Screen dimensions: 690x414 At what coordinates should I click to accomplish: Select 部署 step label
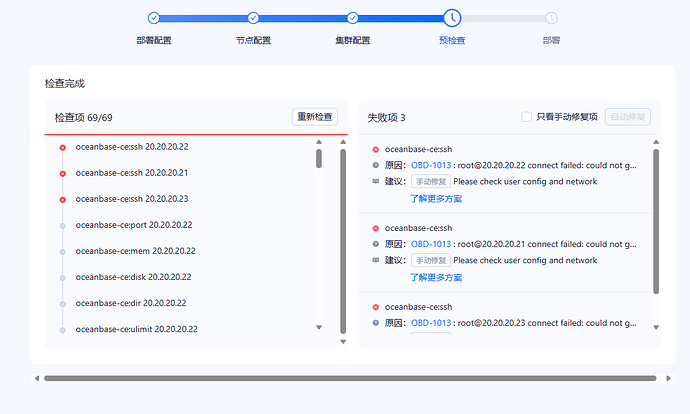[x=551, y=40]
